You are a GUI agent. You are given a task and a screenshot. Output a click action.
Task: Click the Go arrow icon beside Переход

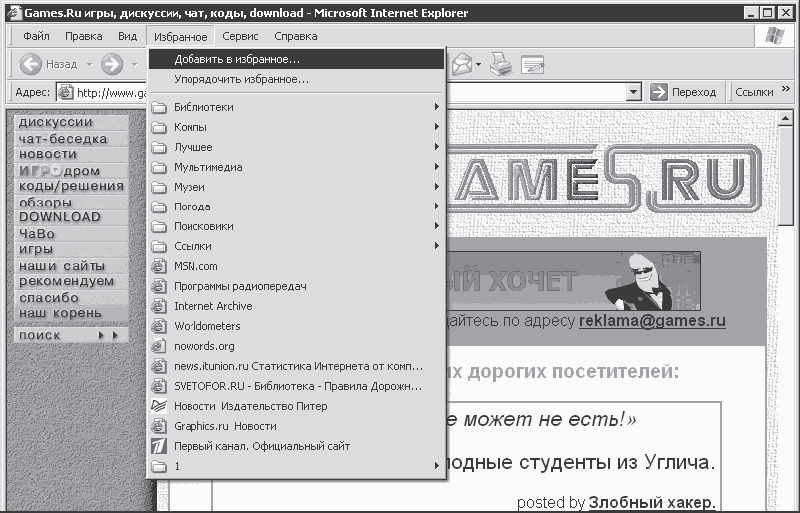(x=659, y=92)
